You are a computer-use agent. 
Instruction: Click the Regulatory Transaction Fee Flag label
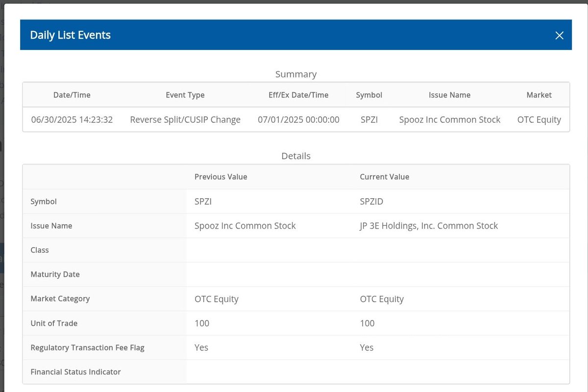87,347
